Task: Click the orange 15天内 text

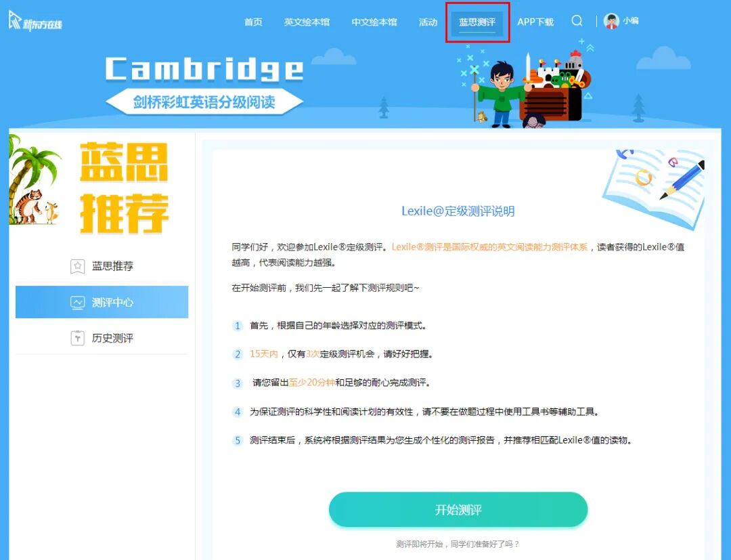Action: point(263,354)
